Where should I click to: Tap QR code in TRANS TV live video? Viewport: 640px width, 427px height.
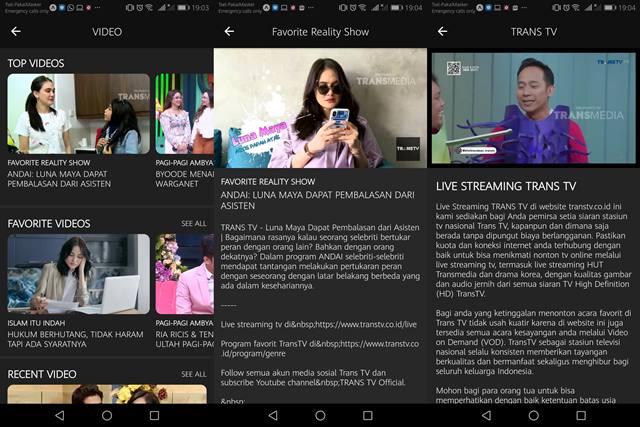pos(453,68)
